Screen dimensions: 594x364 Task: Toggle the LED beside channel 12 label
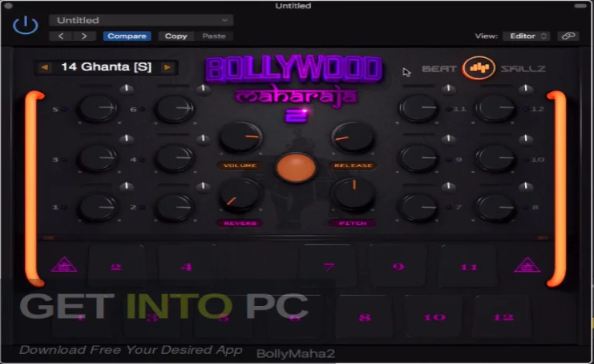point(526,109)
